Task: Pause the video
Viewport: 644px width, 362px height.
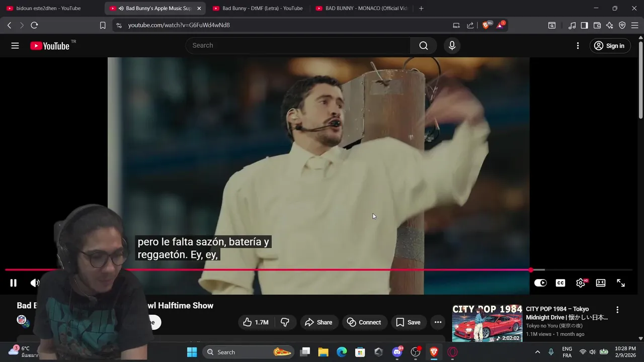Action: (14, 283)
